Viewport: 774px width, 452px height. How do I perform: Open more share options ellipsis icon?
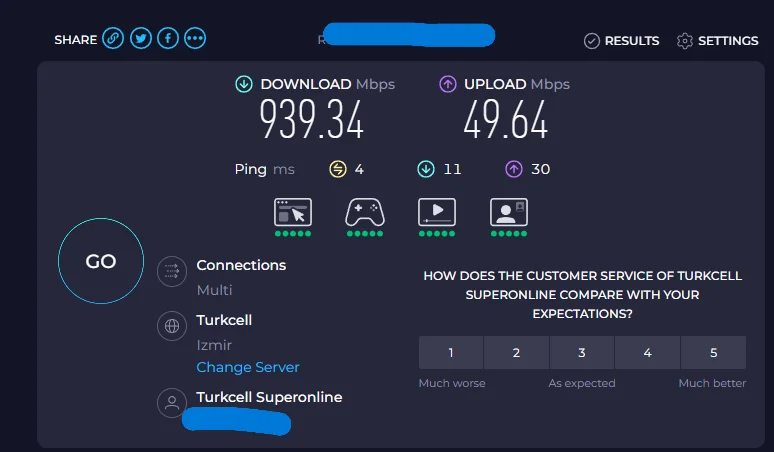tap(195, 39)
